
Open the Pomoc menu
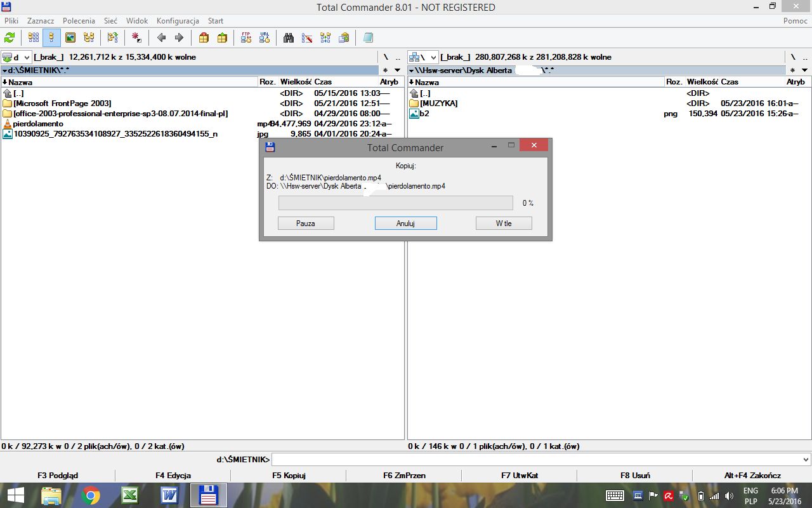click(796, 21)
